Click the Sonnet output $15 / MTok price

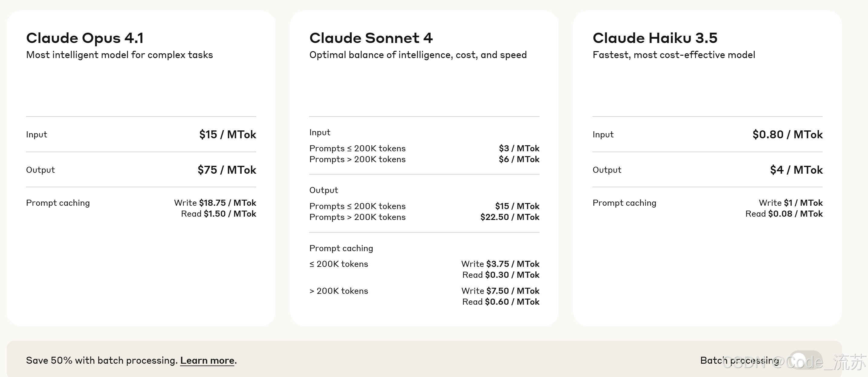click(517, 206)
